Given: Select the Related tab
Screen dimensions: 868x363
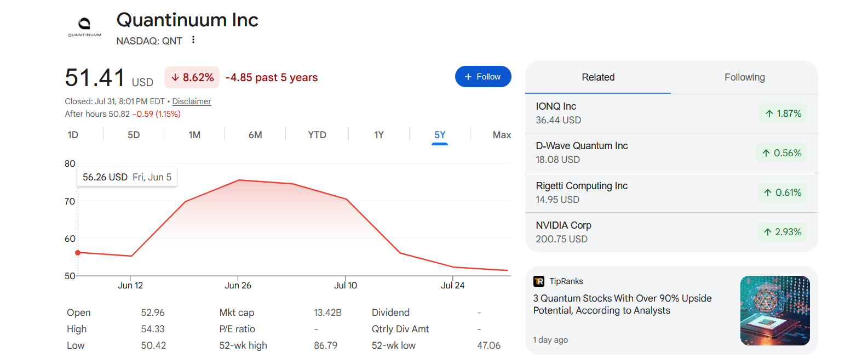Looking at the screenshot, I should coord(598,77).
